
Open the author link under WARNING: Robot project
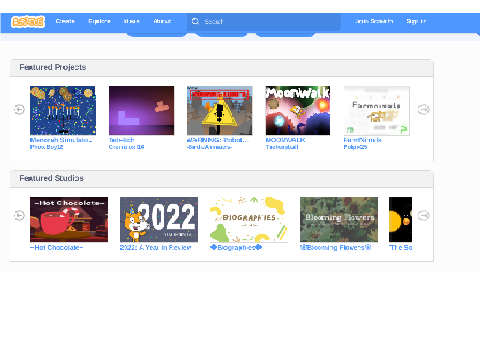(210, 147)
